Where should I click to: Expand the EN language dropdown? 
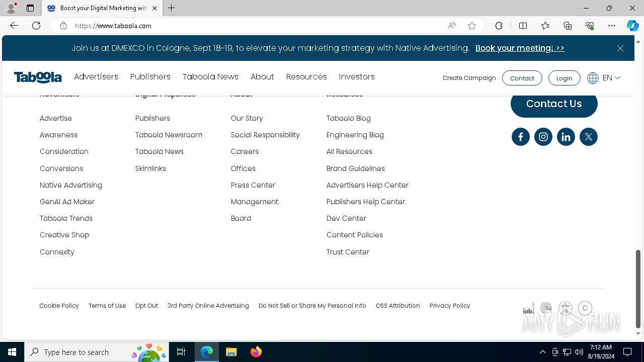pos(611,78)
